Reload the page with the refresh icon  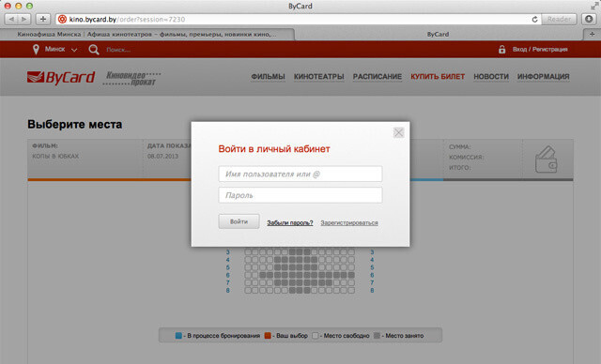click(534, 19)
